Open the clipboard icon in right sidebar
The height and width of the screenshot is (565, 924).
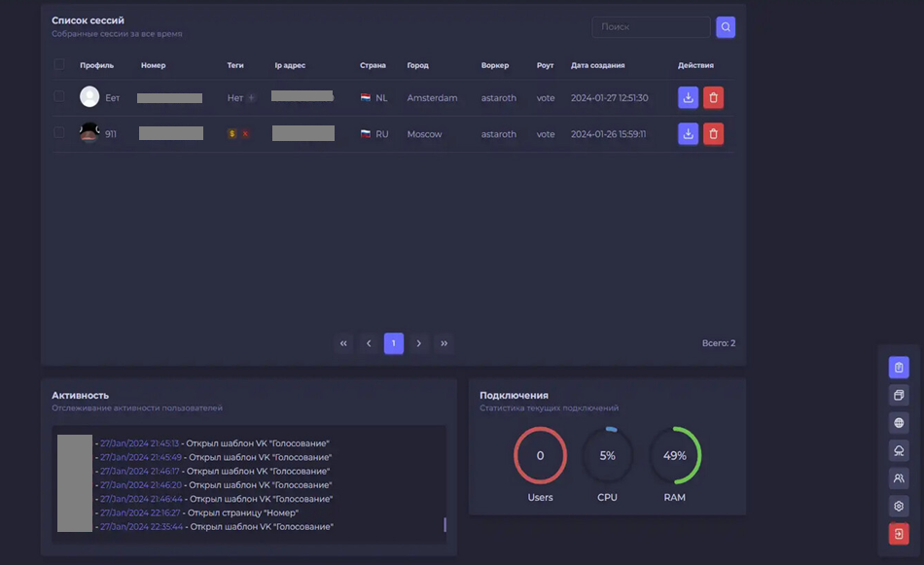(899, 368)
